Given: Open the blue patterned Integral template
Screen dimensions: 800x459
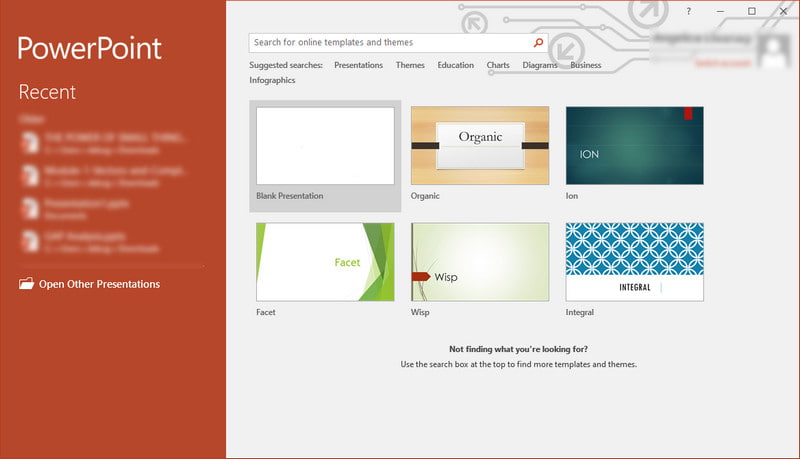Looking at the screenshot, I should tap(634, 261).
